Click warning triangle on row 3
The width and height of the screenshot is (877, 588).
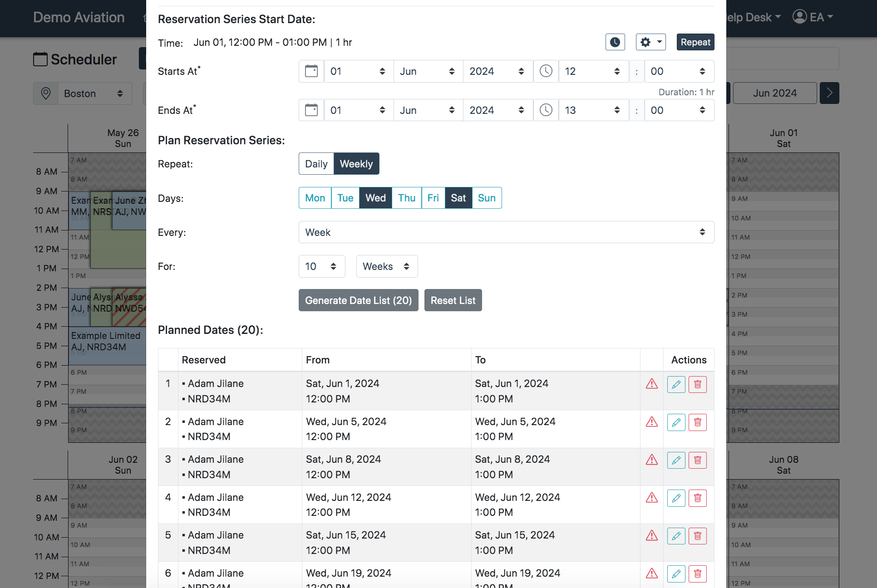(652, 460)
